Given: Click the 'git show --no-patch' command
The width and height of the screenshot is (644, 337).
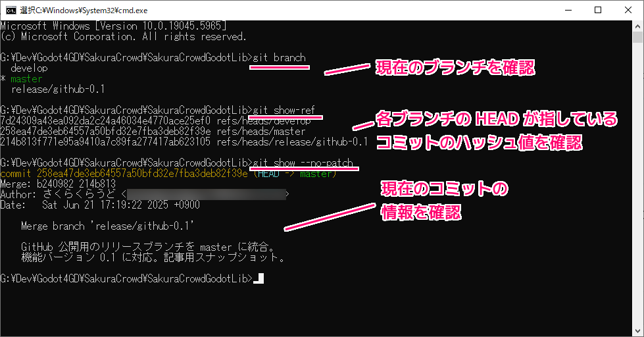Looking at the screenshot, I should point(305,163).
